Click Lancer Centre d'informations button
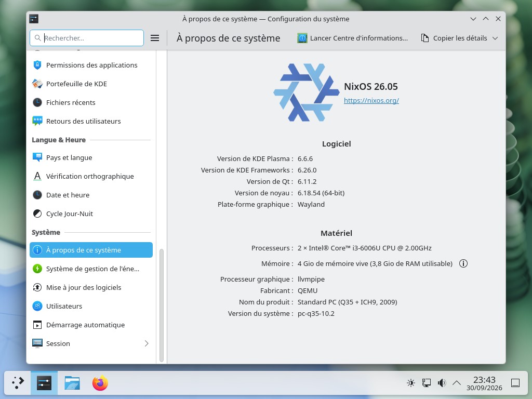 (x=353, y=38)
